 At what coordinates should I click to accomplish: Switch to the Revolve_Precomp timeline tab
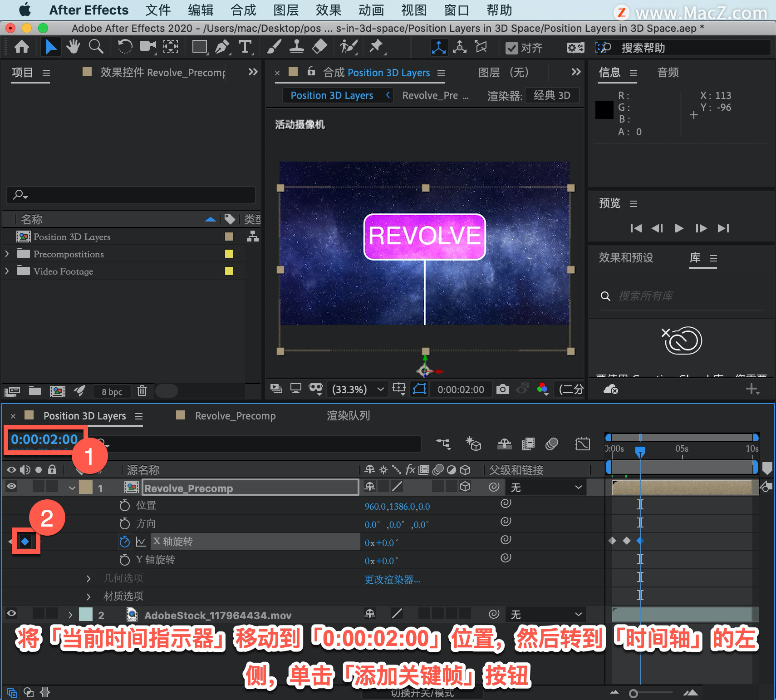click(x=235, y=416)
